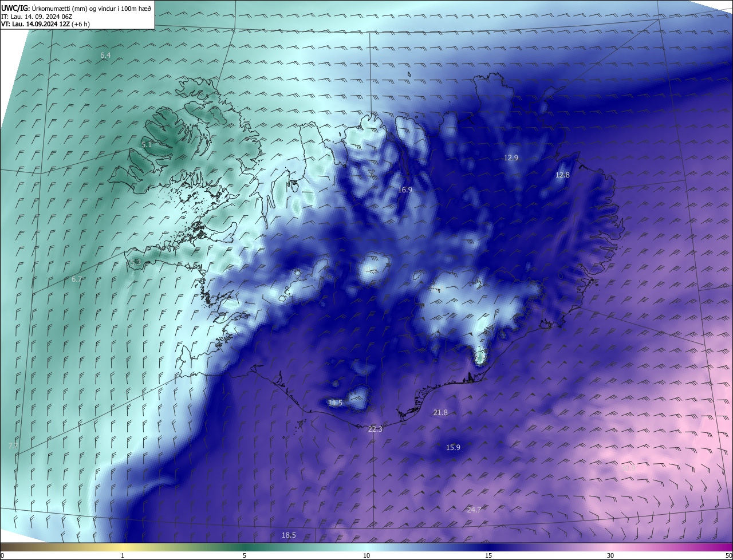The height and width of the screenshot is (560, 733).
Task: Click the 11.5 value label on the map
Action: click(335, 403)
